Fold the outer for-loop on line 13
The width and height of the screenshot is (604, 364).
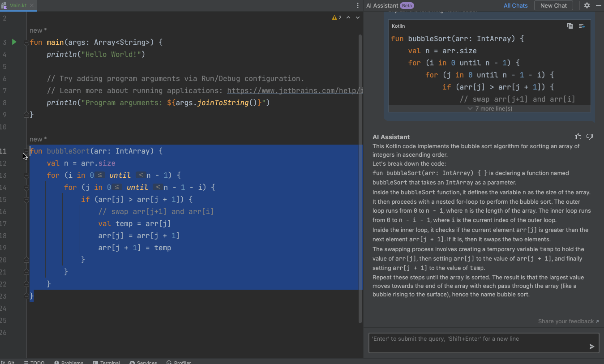click(26, 176)
